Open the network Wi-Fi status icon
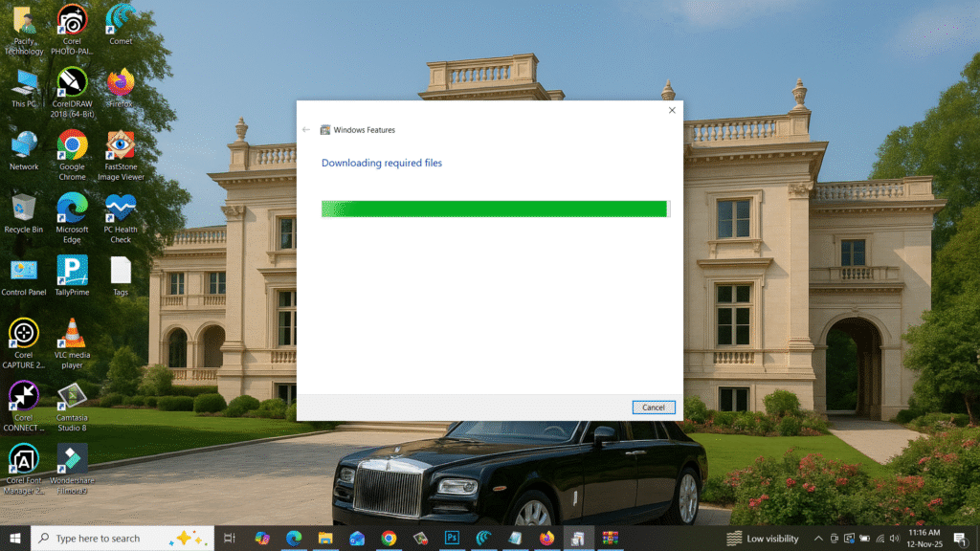 click(x=880, y=538)
